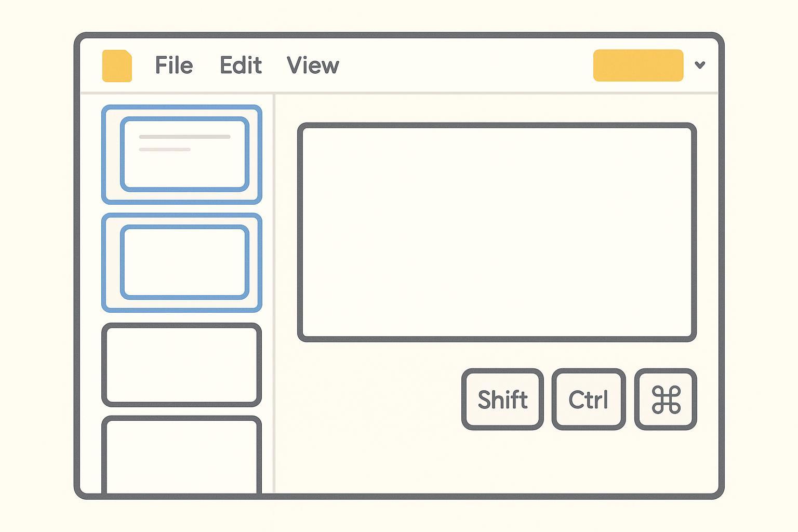Viewport: 798px width, 532px height.
Task: Click the shorter subtitle line in first thumbnail
Action: pos(165,150)
